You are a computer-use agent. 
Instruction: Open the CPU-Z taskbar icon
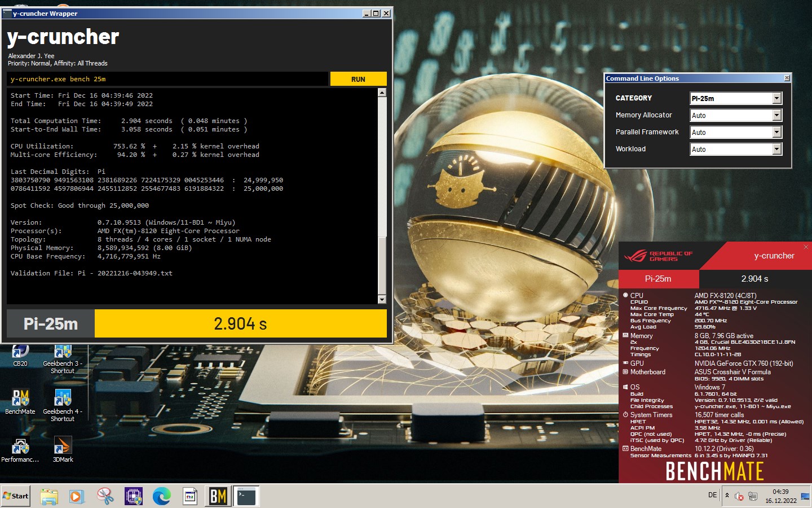coord(134,496)
